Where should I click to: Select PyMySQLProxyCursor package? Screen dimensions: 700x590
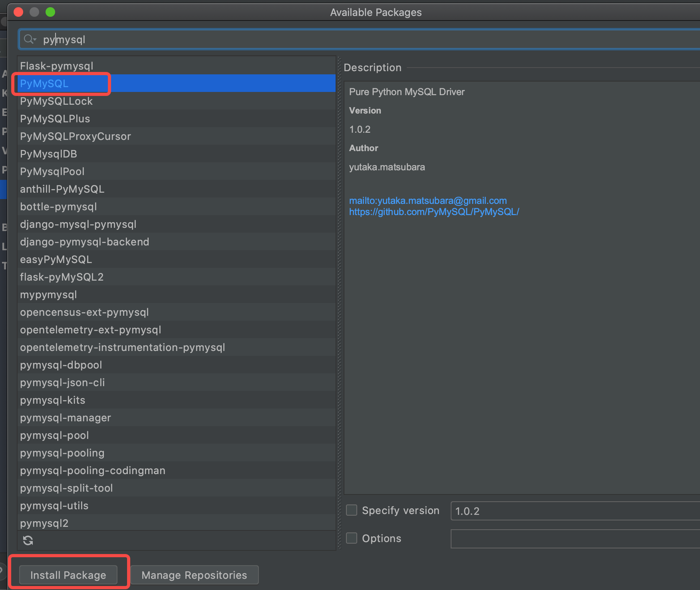177,136
